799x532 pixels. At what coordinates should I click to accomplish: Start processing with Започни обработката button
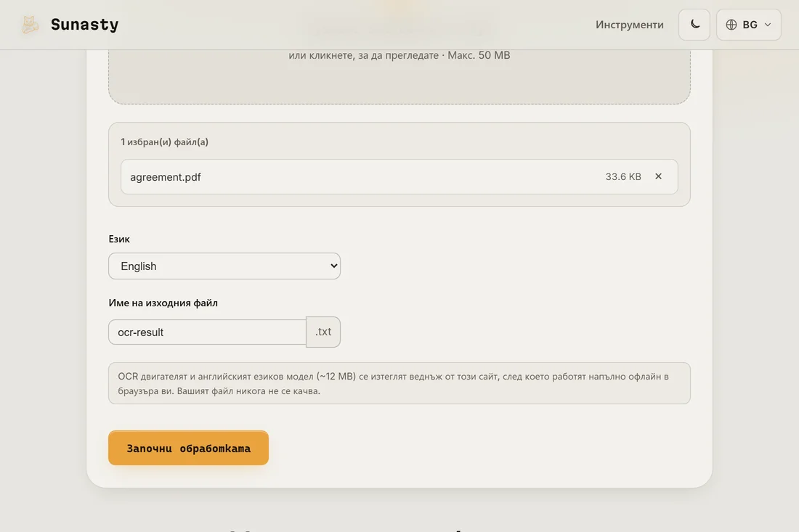[x=188, y=448]
